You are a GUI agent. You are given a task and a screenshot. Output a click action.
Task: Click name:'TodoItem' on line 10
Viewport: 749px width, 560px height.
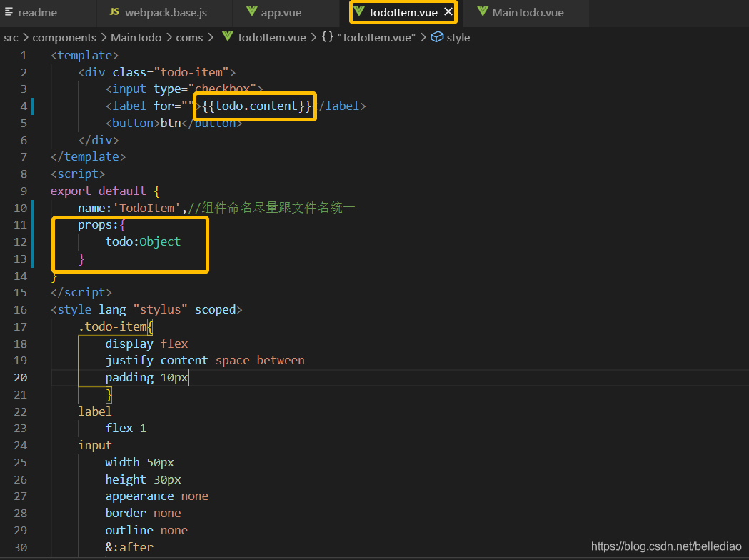click(x=129, y=209)
